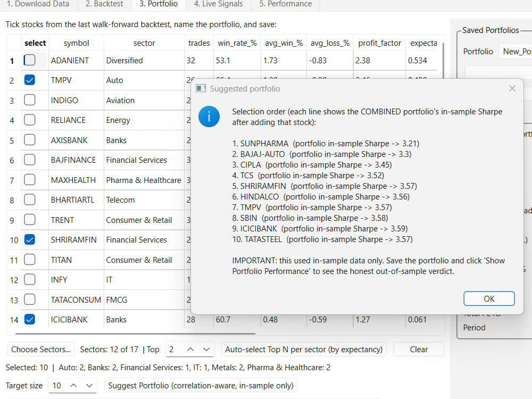Image resolution: width=532 pixels, height=399 pixels.
Task: Open the 1. Download Data tab
Action: pyautogui.click(x=38, y=4)
